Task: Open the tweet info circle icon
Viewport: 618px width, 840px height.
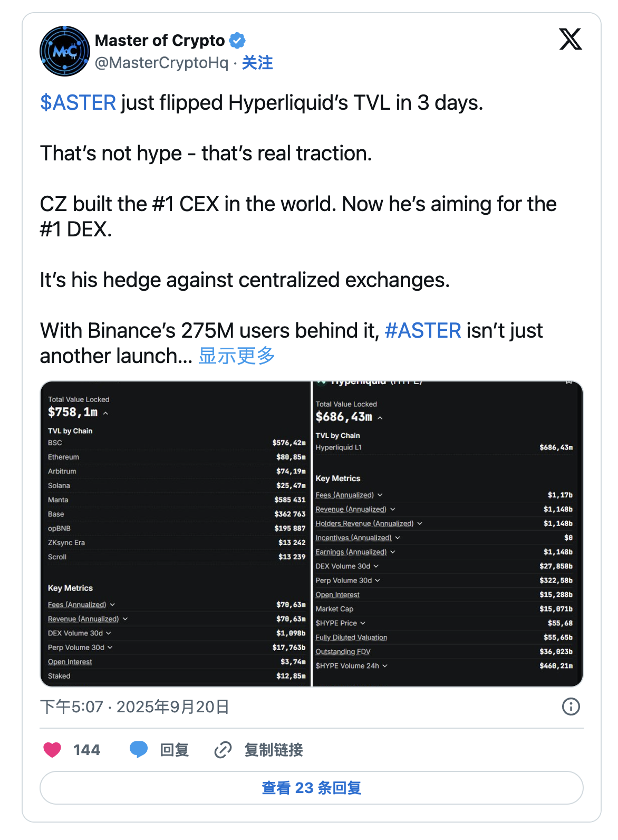Action: (571, 707)
